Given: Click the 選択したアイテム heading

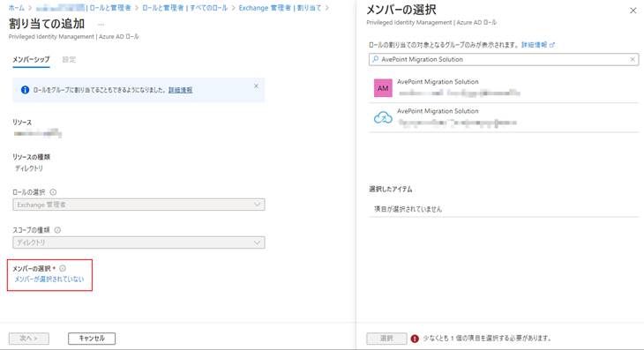Looking at the screenshot, I should click(x=391, y=189).
